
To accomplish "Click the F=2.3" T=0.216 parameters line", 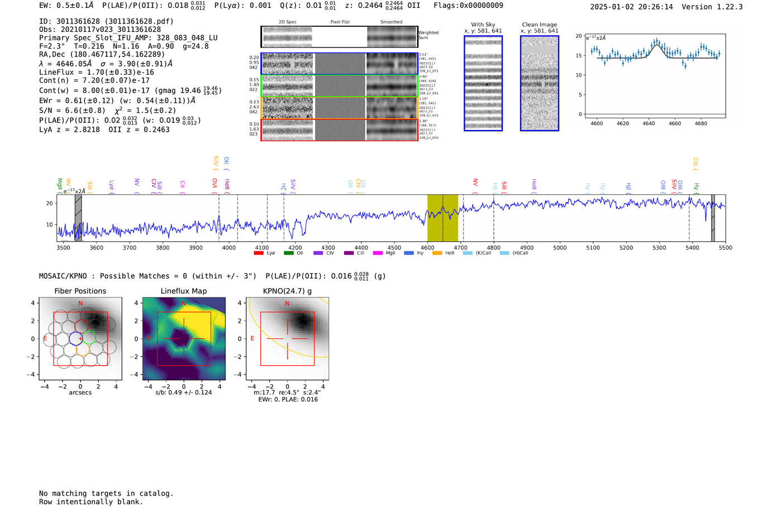I will click(x=123, y=46).
